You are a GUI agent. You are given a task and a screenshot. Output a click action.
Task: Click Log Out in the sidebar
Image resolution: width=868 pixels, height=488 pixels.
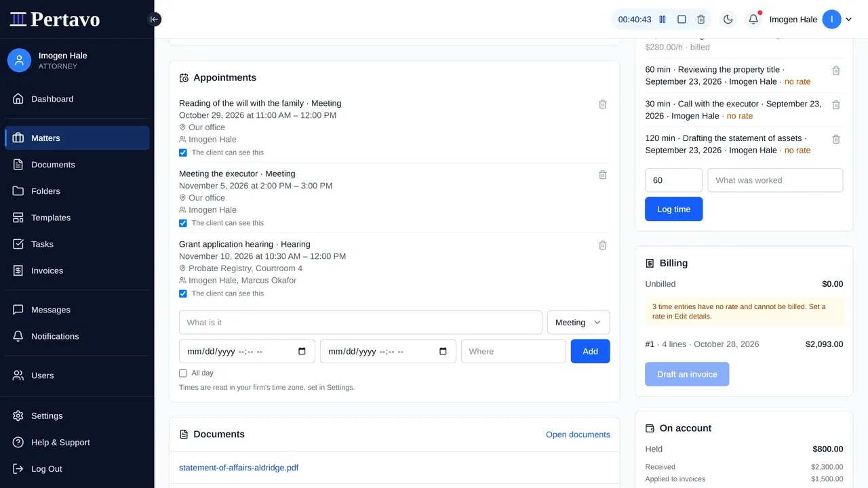click(x=77, y=469)
